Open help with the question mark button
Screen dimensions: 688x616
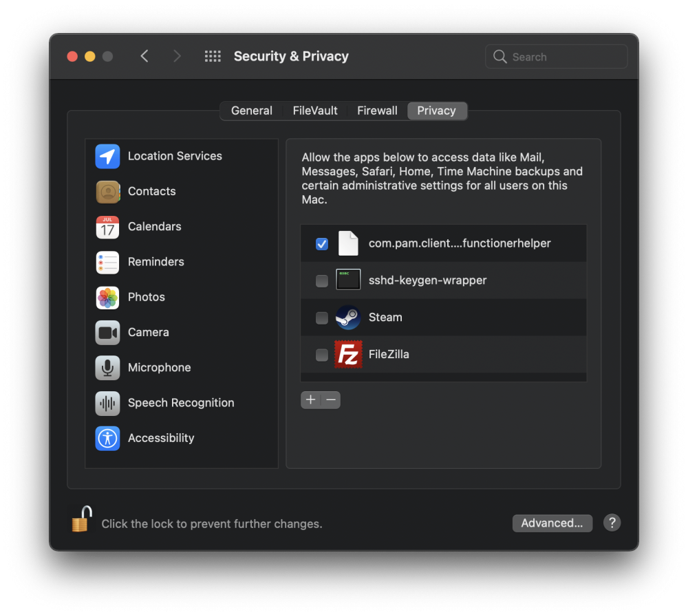612,522
